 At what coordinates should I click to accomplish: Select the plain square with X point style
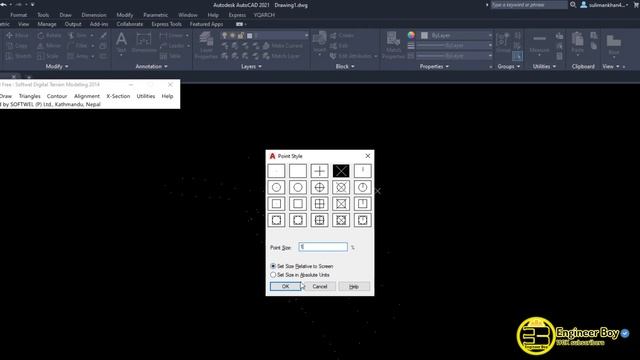341,204
